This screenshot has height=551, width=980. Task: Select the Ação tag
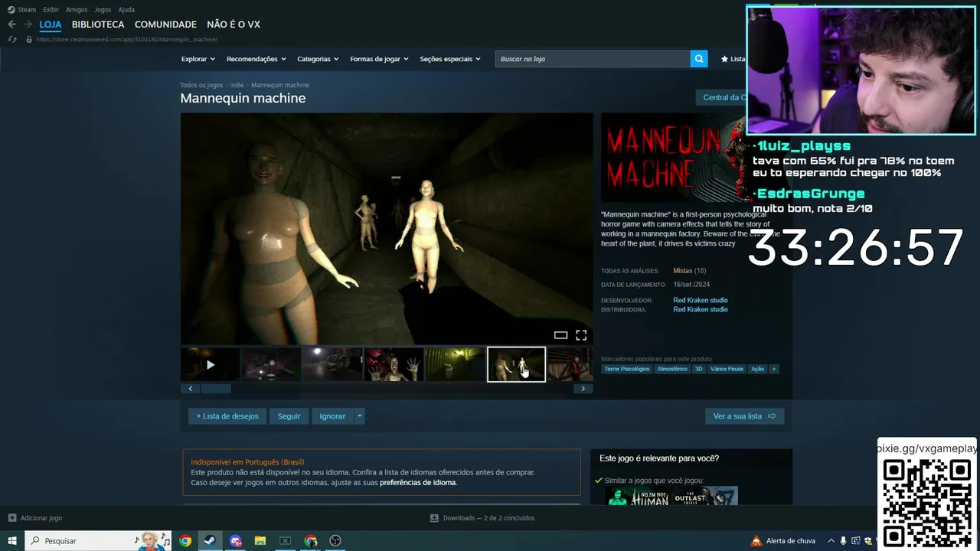757,369
